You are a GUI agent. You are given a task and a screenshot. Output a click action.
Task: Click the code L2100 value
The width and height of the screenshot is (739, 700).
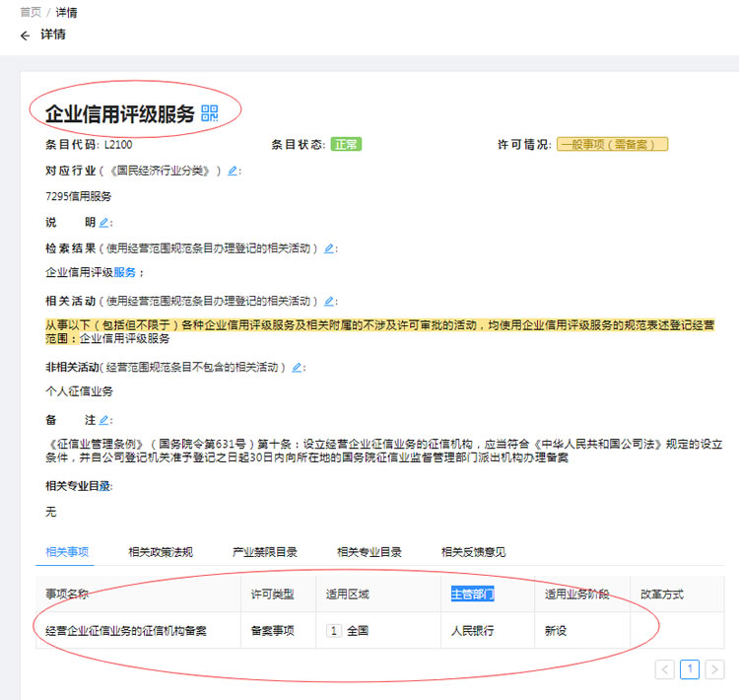tap(118, 144)
